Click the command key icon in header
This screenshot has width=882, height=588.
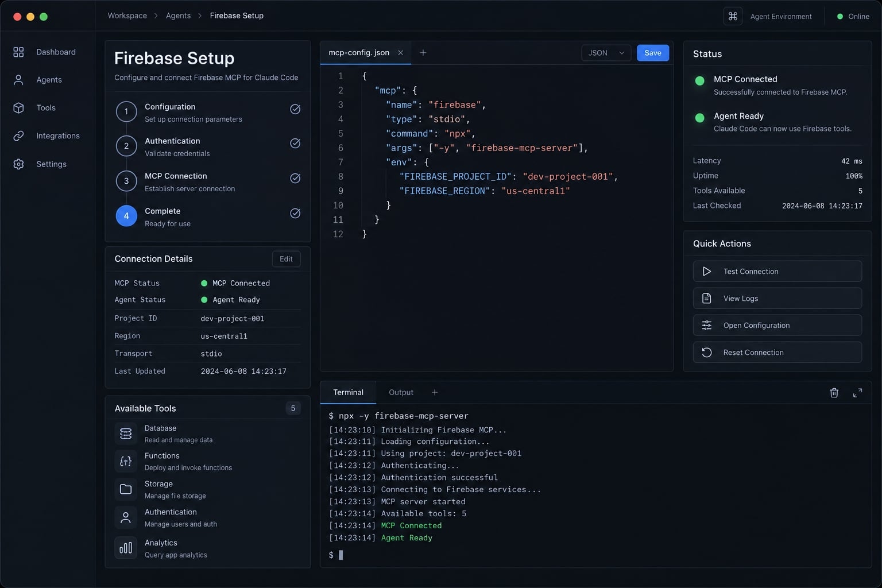[733, 16]
